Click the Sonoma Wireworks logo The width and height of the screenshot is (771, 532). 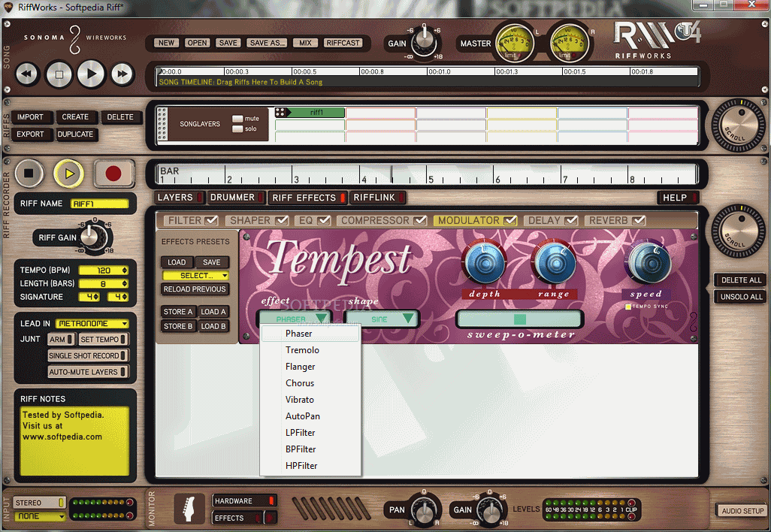pos(74,38)
